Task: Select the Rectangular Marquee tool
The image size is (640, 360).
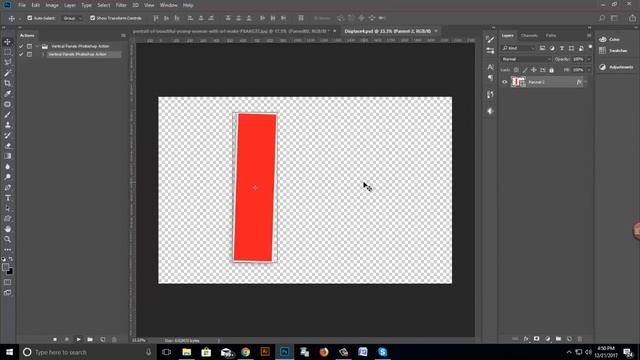Action: click(7, 52)
